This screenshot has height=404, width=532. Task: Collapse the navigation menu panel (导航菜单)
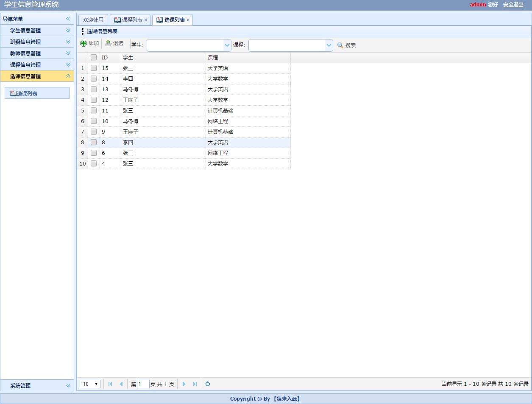coord(68,19)
